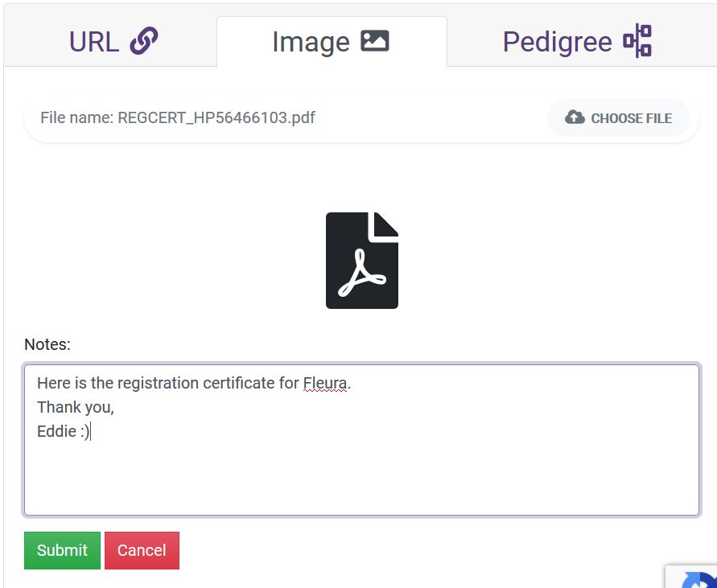This screenshot has height=588, width=717.
Task: Click the cloud upload icon
Action: click(x=575, y=117)
